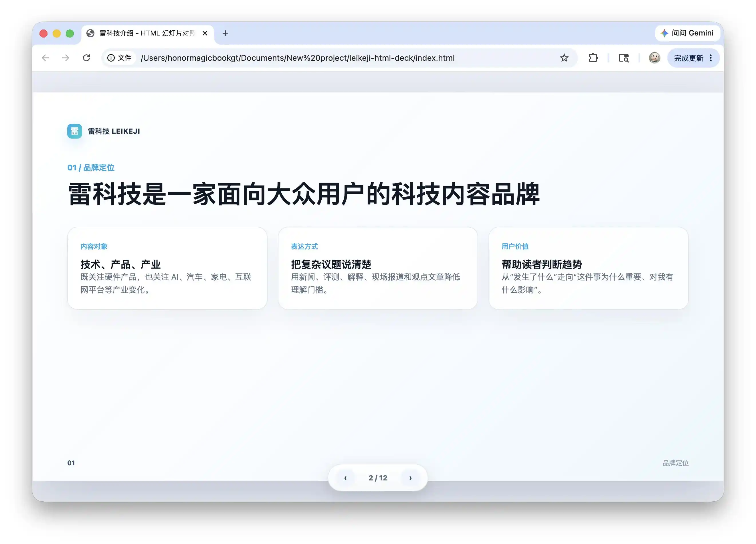Click the 帮助读者判断趋势 card title
Image resolution: width=756 pixels, height=544 pixels.
[542, 265]
